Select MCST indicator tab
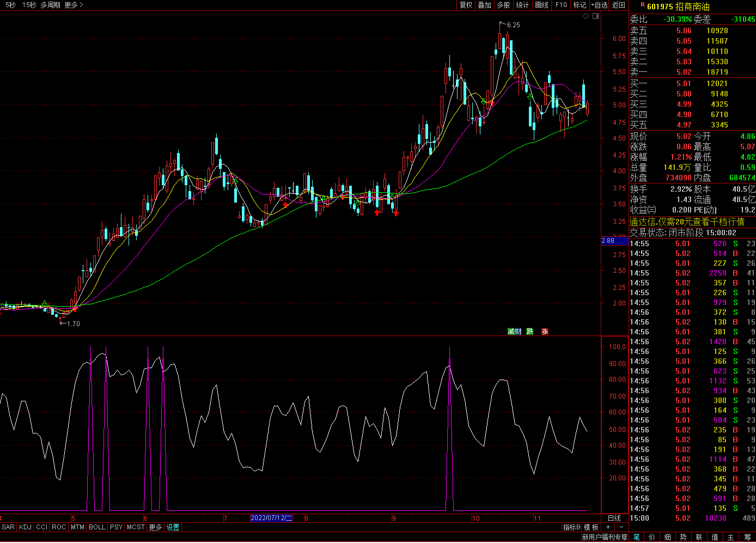The height and width of the screenshot is (543, 756). pyautogui.click(x=136, y=527)
